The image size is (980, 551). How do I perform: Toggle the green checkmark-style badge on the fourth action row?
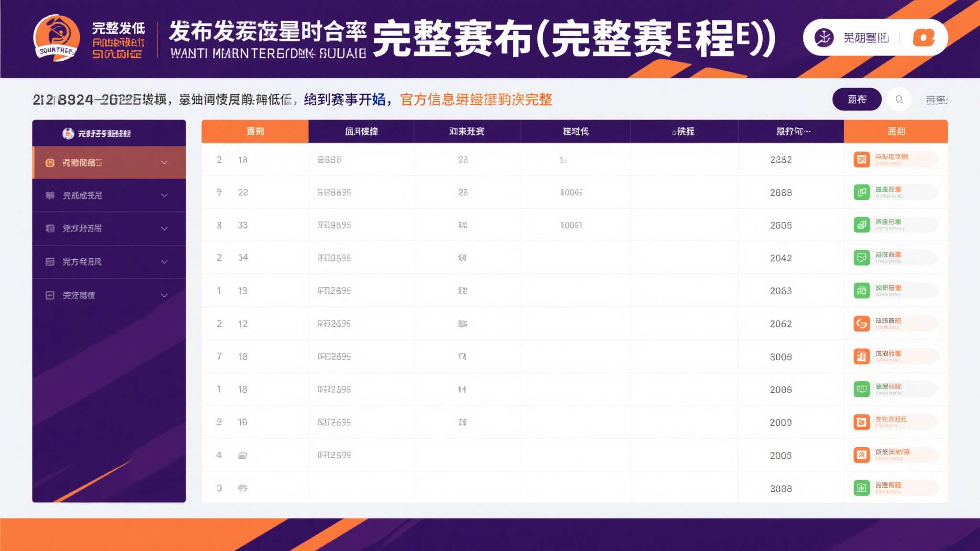click(863, 257)
